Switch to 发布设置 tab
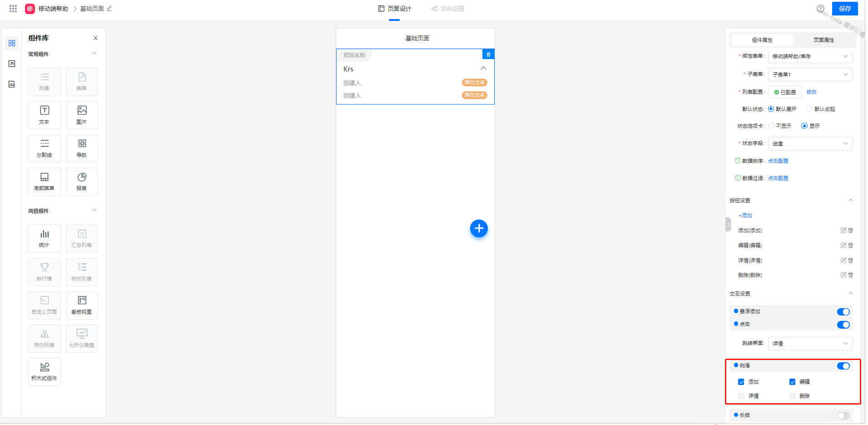This screenshot has height=425, width=868. (x=447, y=9)
